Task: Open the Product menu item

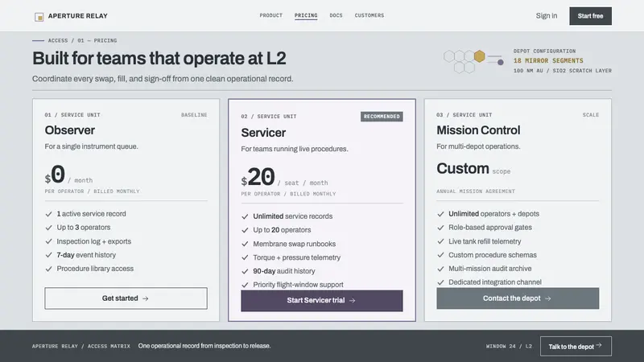Action: tap(271, 15)
